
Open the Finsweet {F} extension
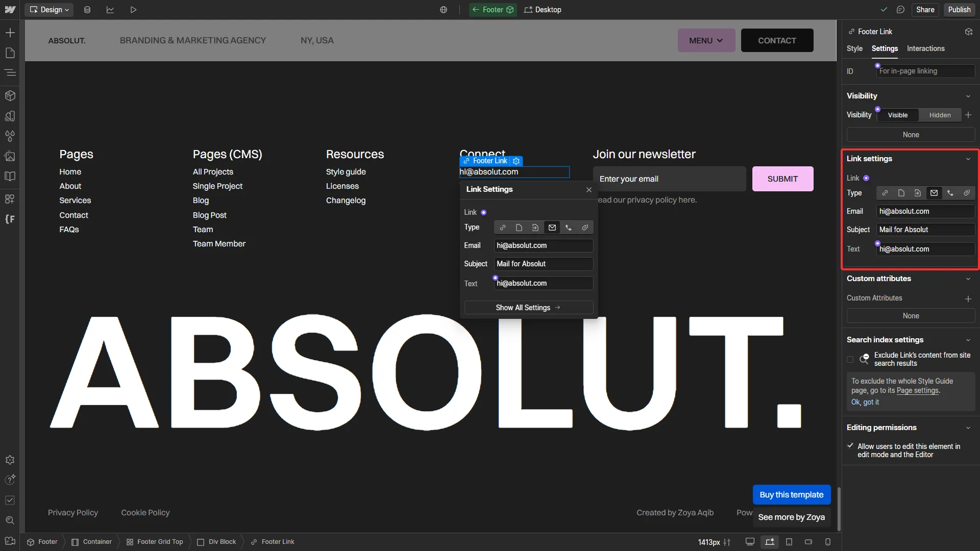[x=10, y=219]
